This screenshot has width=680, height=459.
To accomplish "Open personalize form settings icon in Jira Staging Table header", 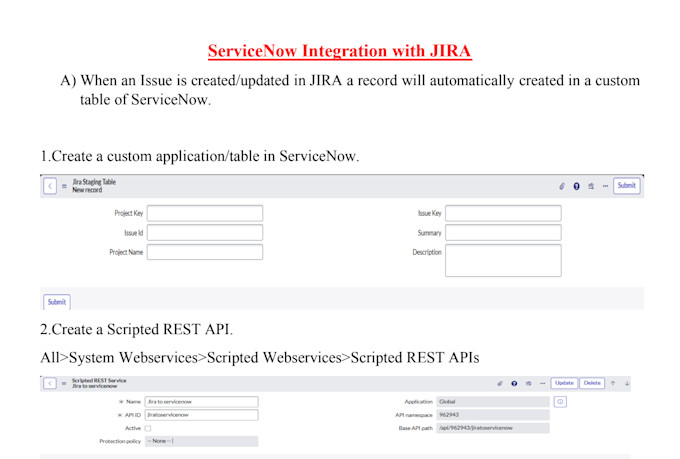I will (591, 186).
